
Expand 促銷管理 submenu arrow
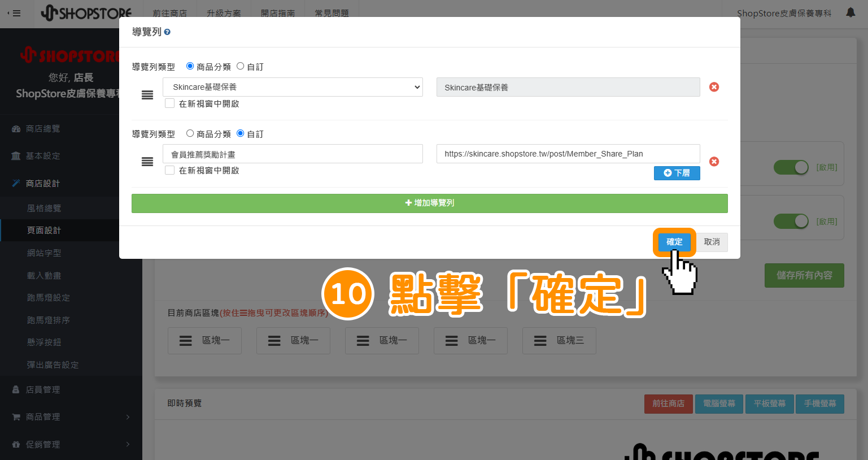(128, 445)
